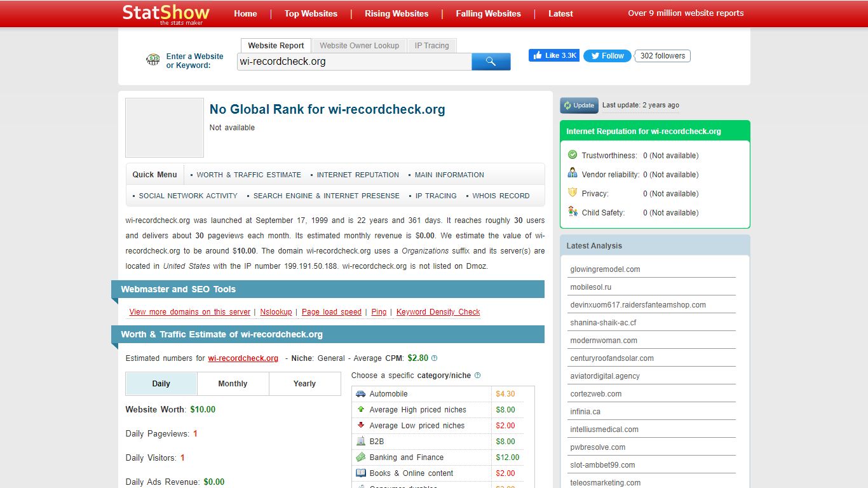Image resolution: width=868 pixels, height=488 pixels.
Task: Click the red wi-recordcheck.org link
Action: (243, 358)
